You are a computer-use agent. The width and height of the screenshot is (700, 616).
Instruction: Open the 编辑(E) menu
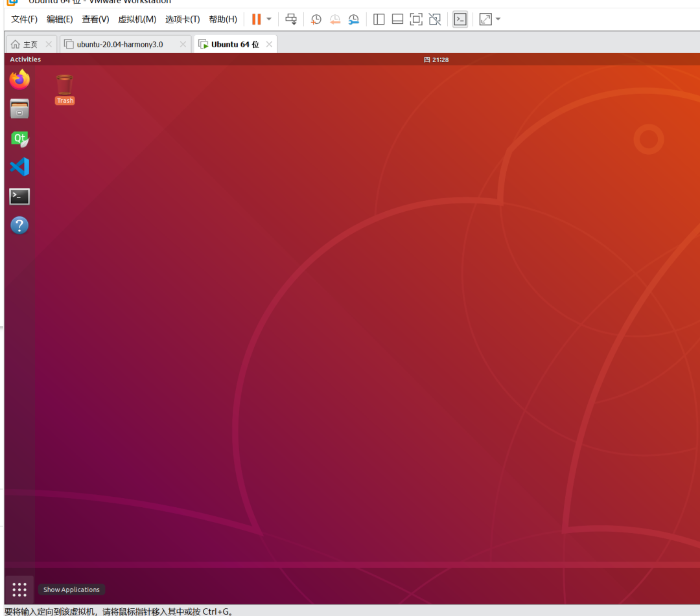(60, 19)
